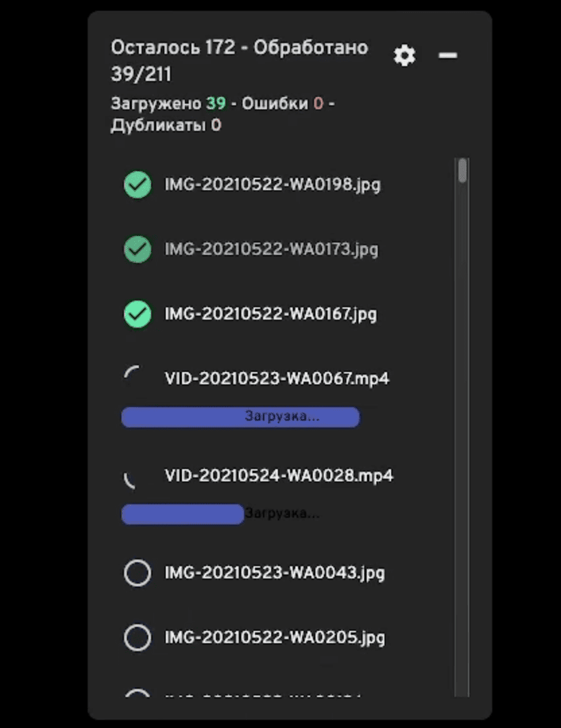Open the file IMG-20210522-WA0205.jpg
This screenshot has height=728, width=561.
274,638
